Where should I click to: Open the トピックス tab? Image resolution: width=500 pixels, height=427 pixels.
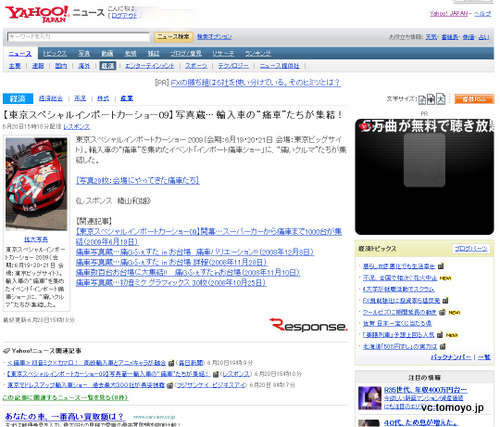55,53
